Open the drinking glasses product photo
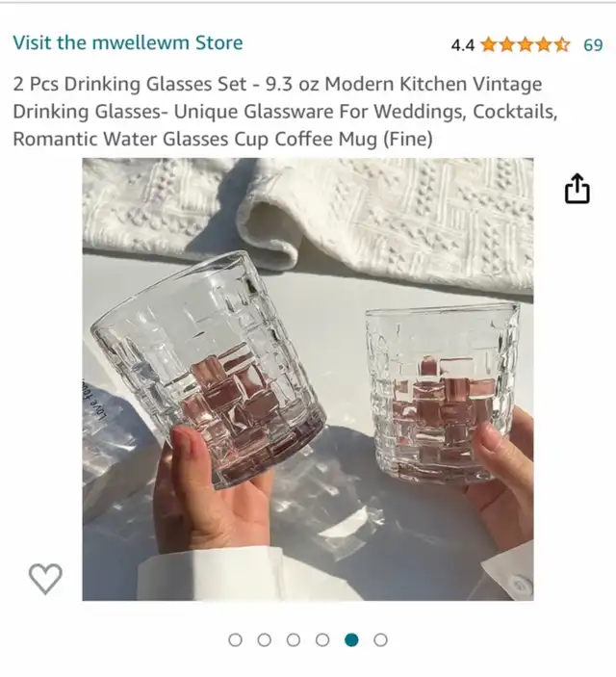Image resolution: width=616 pixels, height=677 pixels. tap(308, 379)
